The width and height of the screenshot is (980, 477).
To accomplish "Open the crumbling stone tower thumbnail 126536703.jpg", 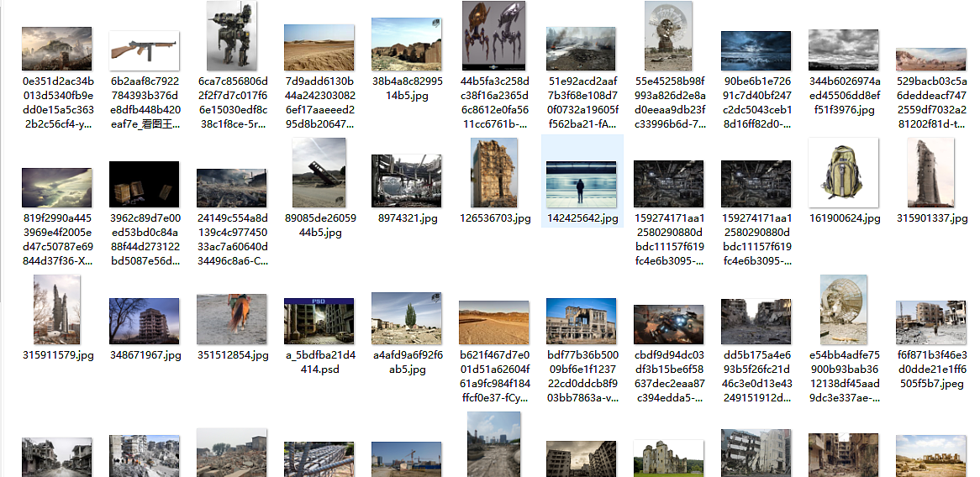I will (493, 172).
